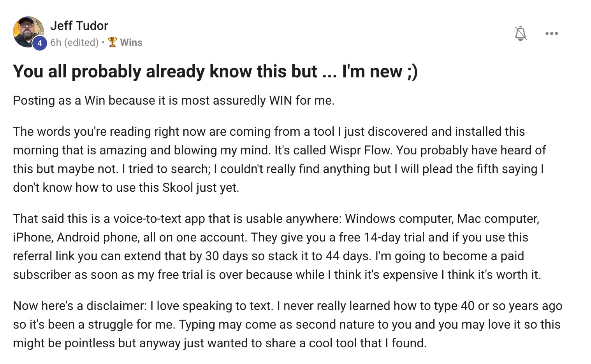The image size is (591, 364).
Task: Click the uppercase word "WIN" in the first line
Action: 280,101
